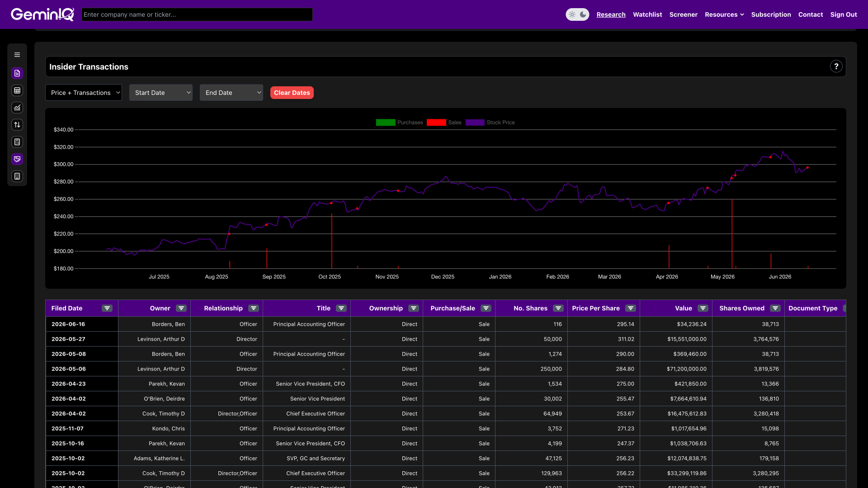Open the calculator sidebar icon

point(17,142)
